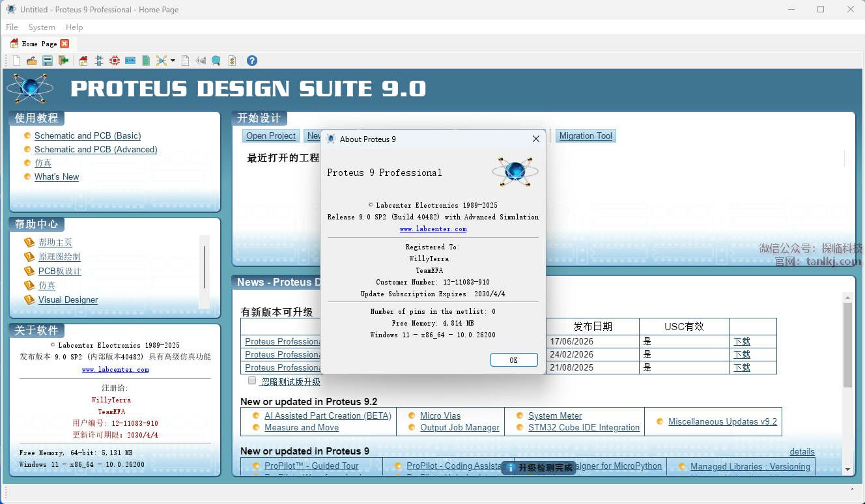This screenshot has height=504, width=865.
Task: Open the System Meter link
Action: click(x=555, y=415)
